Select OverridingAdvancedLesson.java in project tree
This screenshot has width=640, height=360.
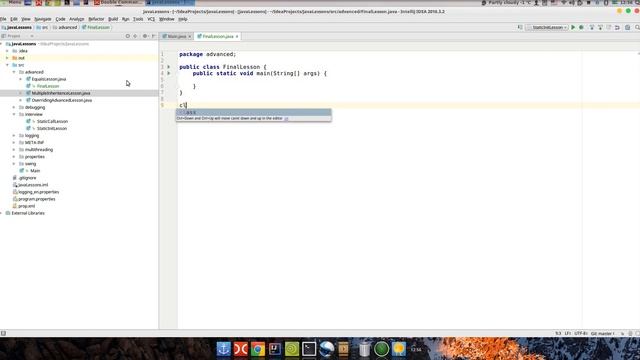pyautogui.click(x=62, y=100)
